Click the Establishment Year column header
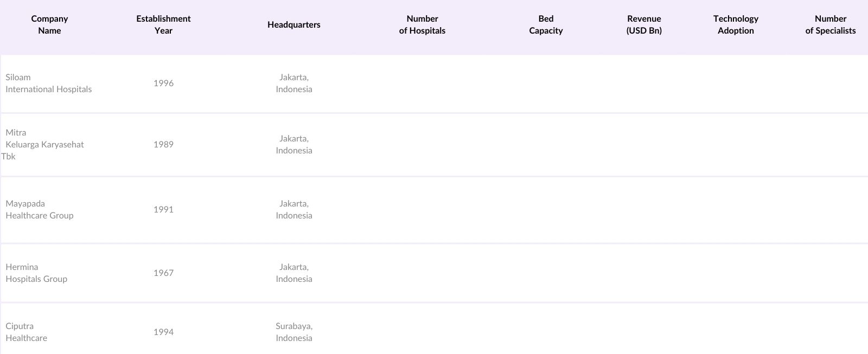Screen dimensions: 868x354 pos(163,25)
